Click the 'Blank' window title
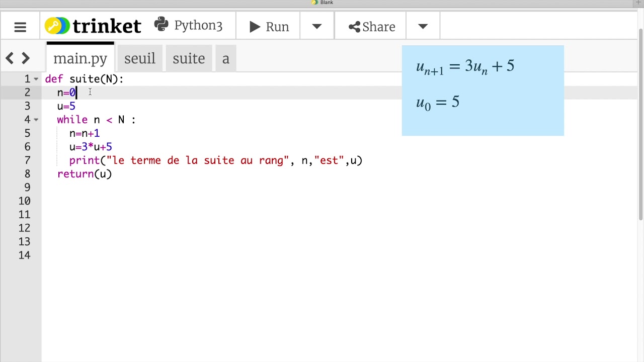Screen dimensions: 644x362 pos(327,3)
